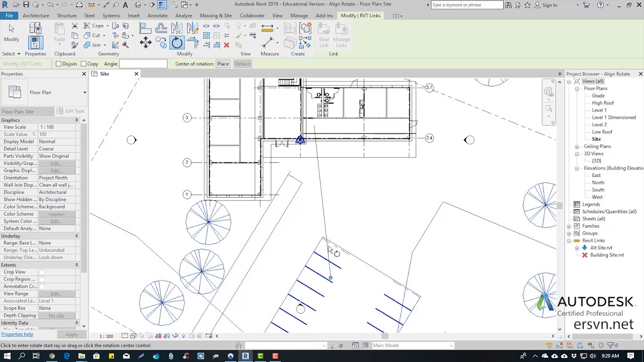Open the navigation wheel in view
This screenshot has height=362, width=644.
point(548,92)
